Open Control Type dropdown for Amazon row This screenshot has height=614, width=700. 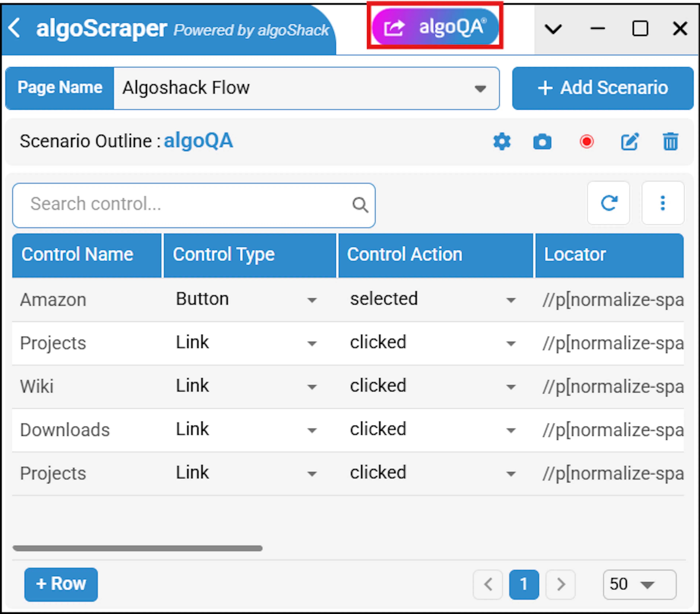247,299
